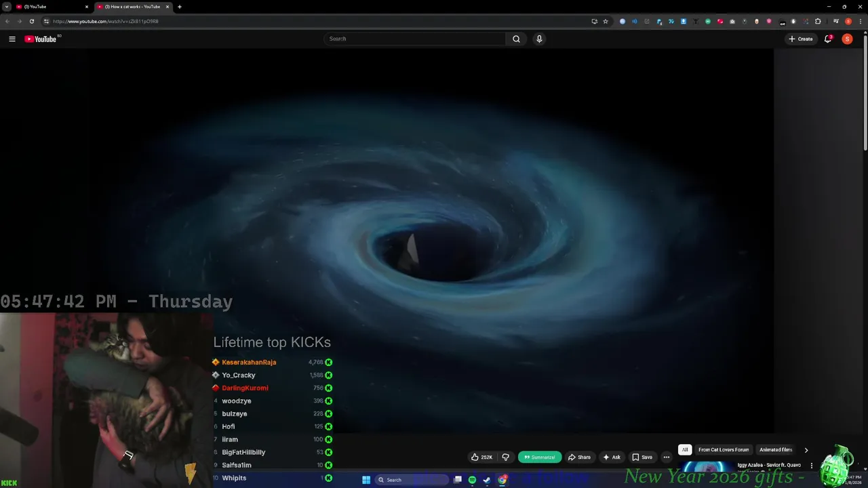The height and width of the screenshot is (488, 868).
Task: Open the Windows Start button
Action: click(x=366, y=480)
